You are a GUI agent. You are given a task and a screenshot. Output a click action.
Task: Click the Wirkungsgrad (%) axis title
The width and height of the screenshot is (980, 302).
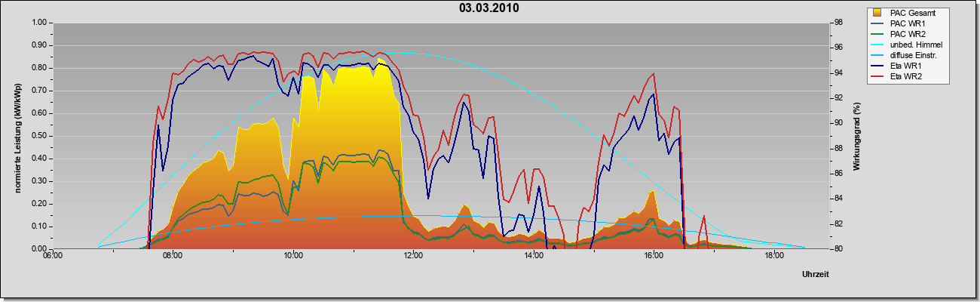point(857,135)
